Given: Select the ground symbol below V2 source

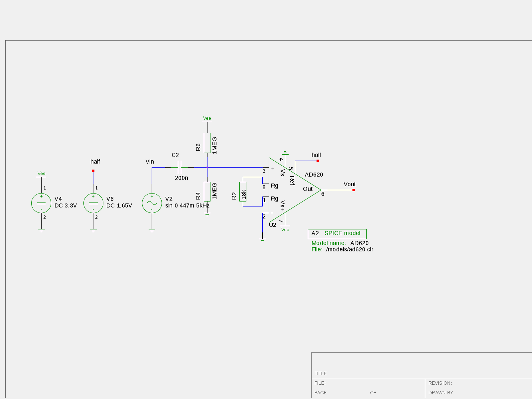Looking at the screenshot, I should point(152,230).
